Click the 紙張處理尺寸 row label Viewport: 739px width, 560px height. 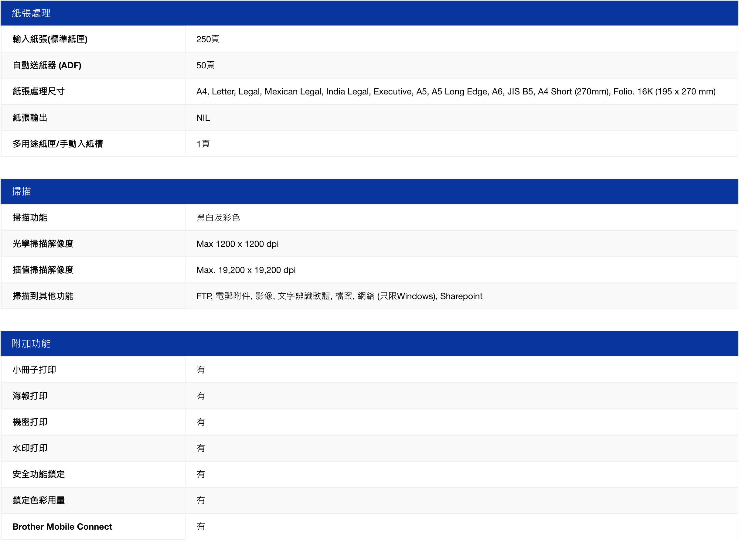[39, 91]
